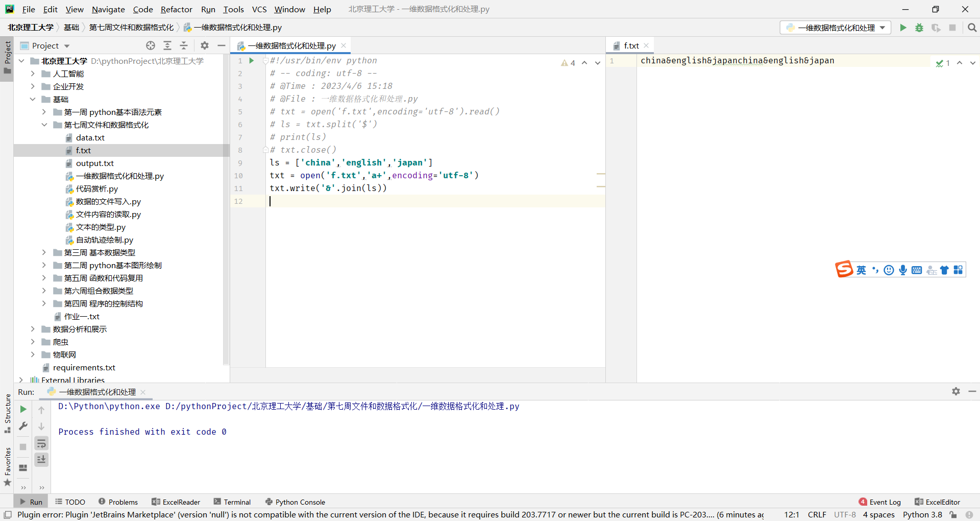This screenshot has width=980, height=521.
Task: Toggle read-only lock in status bar
Action: [953, 515]
